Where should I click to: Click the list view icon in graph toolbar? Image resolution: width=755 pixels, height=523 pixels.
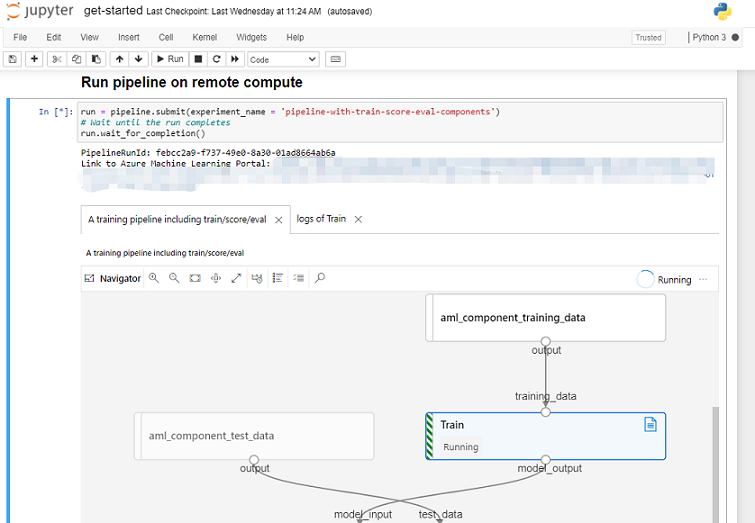tap(277, 278)
